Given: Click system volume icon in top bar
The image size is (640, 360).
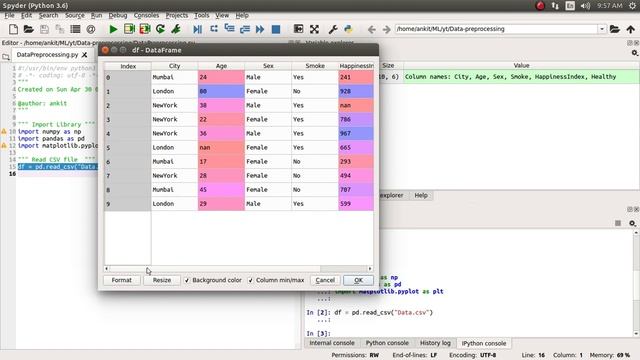Looking at the screenshot, I should tap(585, 6).
